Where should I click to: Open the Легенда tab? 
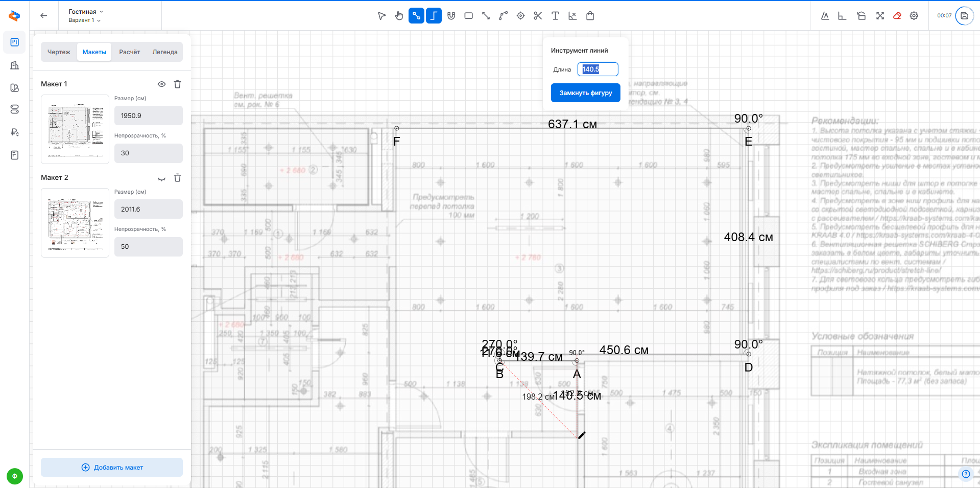coord(164,52)
